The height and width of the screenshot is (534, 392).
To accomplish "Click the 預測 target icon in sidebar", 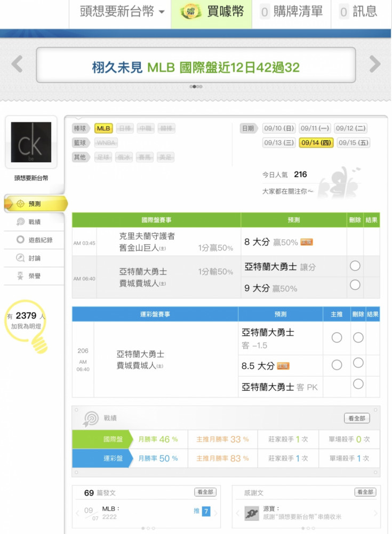I will point(20,203).
